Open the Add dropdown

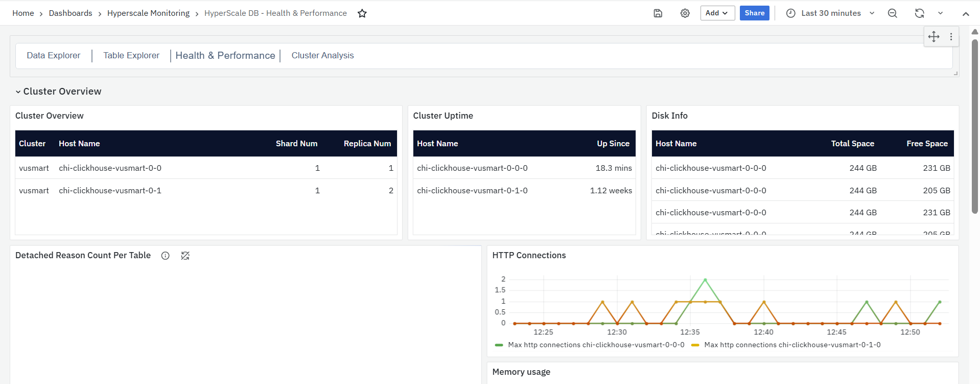click(717, 13)
